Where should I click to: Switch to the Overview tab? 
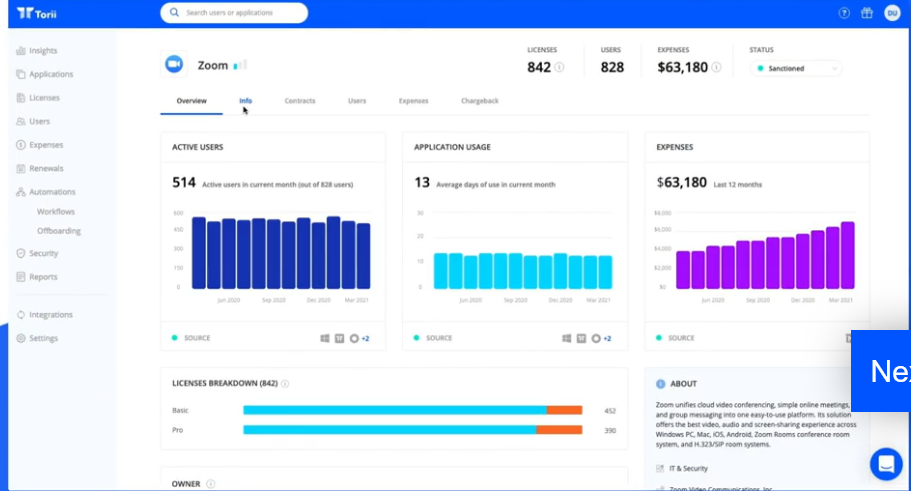[191, 101]
